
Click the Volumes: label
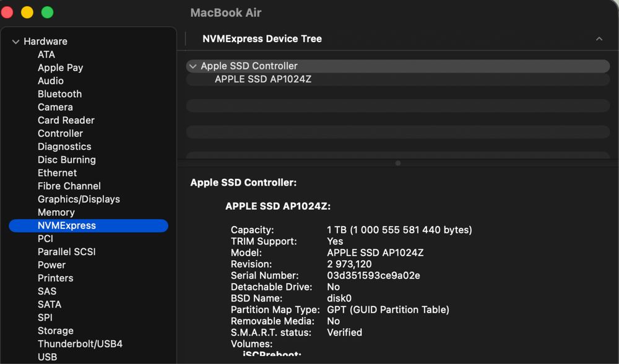coord(251,344)
